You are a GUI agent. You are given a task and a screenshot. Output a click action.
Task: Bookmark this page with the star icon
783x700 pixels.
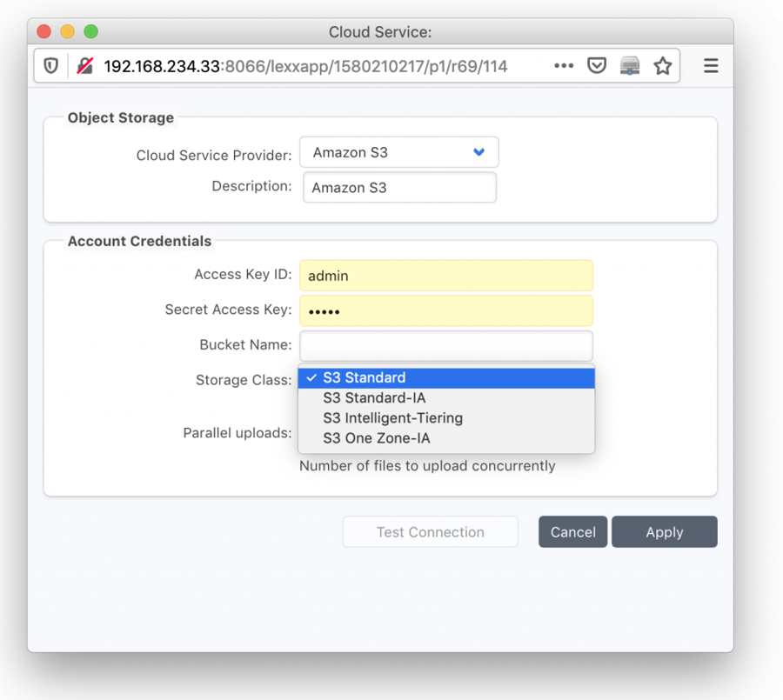pyautogui.click(x=663, y=65)
